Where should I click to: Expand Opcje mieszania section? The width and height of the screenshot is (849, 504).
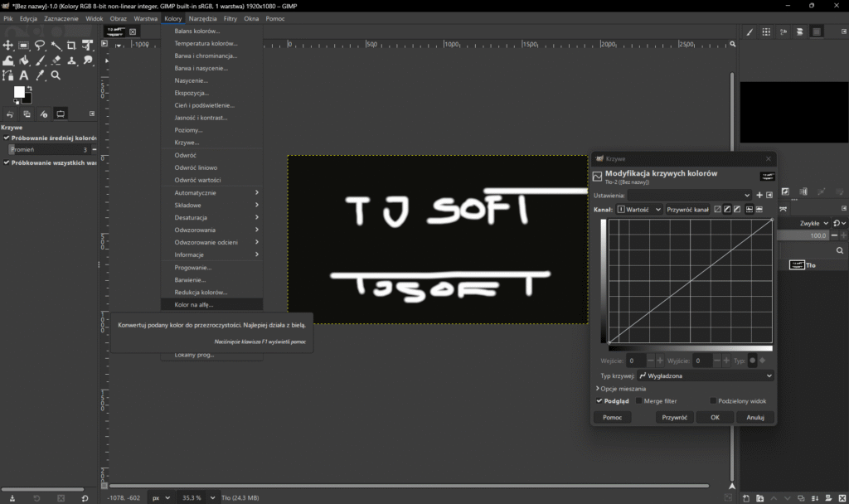pos(621,389)
